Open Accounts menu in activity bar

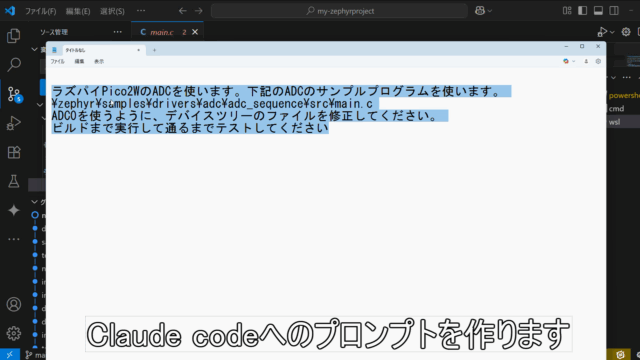coord(13,304)
